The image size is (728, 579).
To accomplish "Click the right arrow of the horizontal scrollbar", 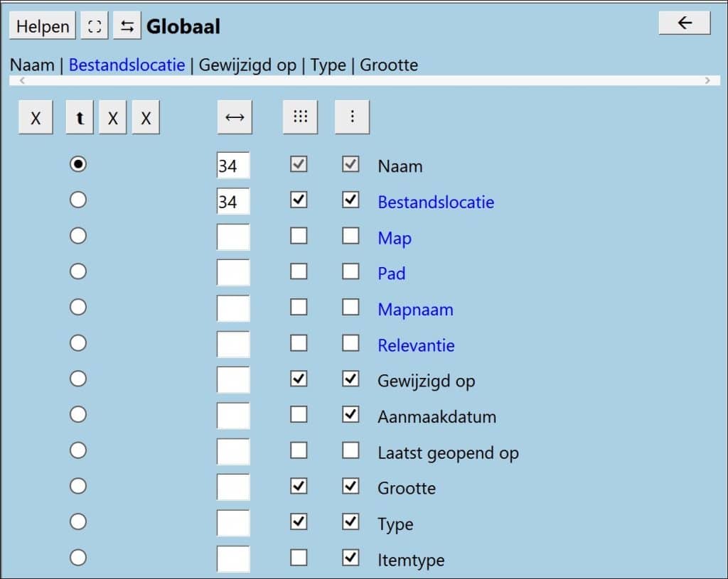I will tap(707, 81).
